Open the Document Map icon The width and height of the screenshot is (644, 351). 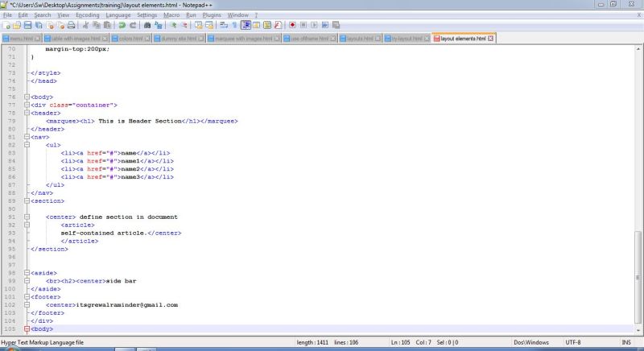tap(267, 26)
